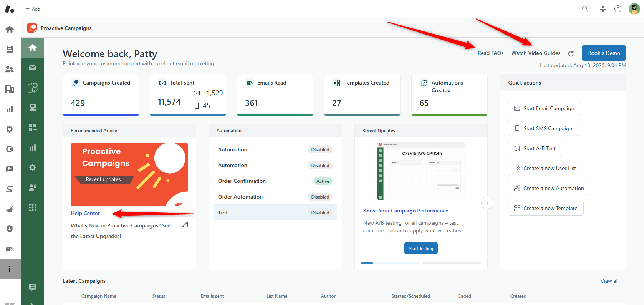
Task: Open the shield app icon in sidebar
Action: [x=10, y=229]
